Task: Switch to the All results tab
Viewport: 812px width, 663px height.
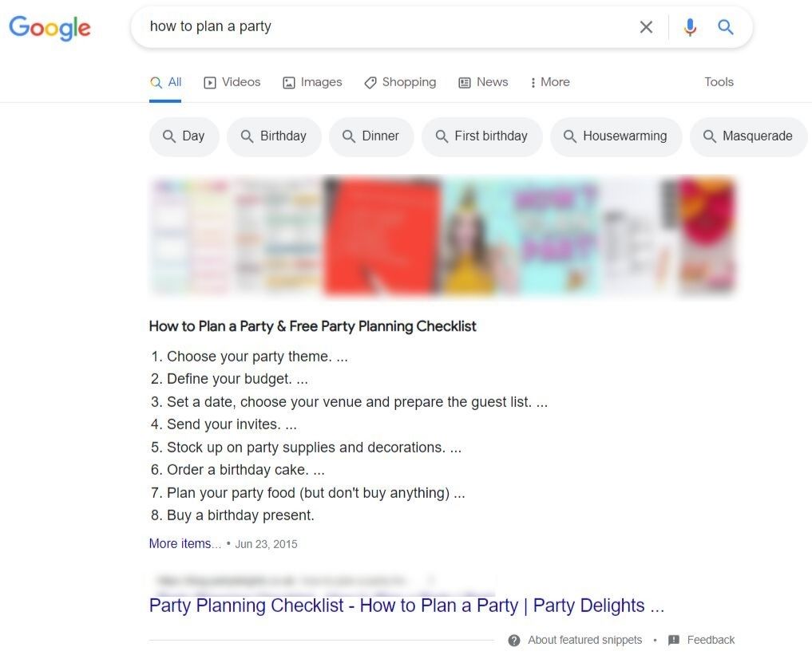Action: click(165, 81)
